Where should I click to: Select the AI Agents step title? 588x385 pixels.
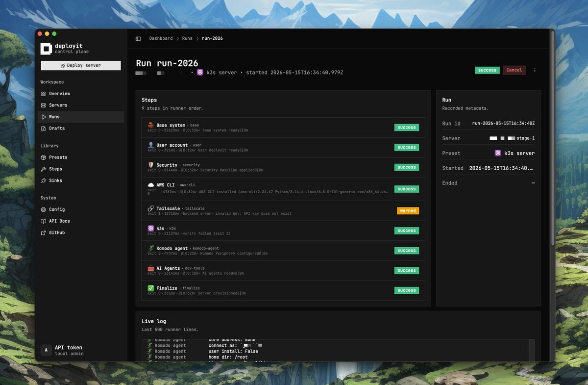(x=168, y=268)
